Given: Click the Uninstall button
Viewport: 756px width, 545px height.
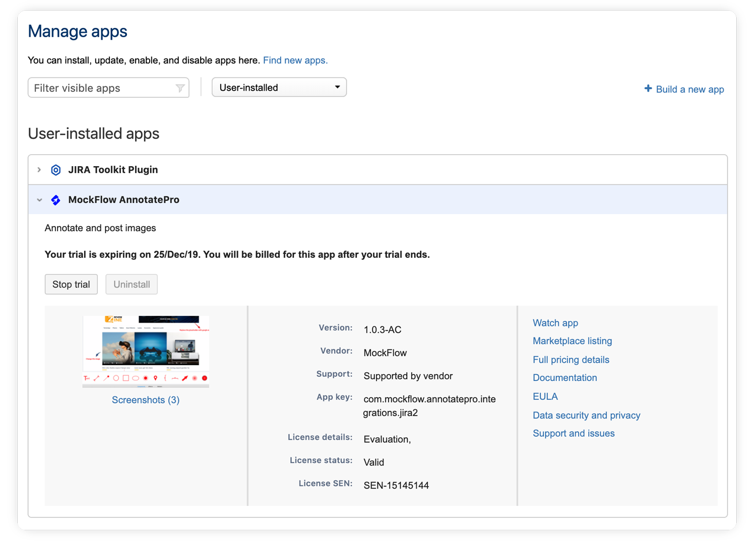Looking at the screenshot, I should (x=132, y=284).
